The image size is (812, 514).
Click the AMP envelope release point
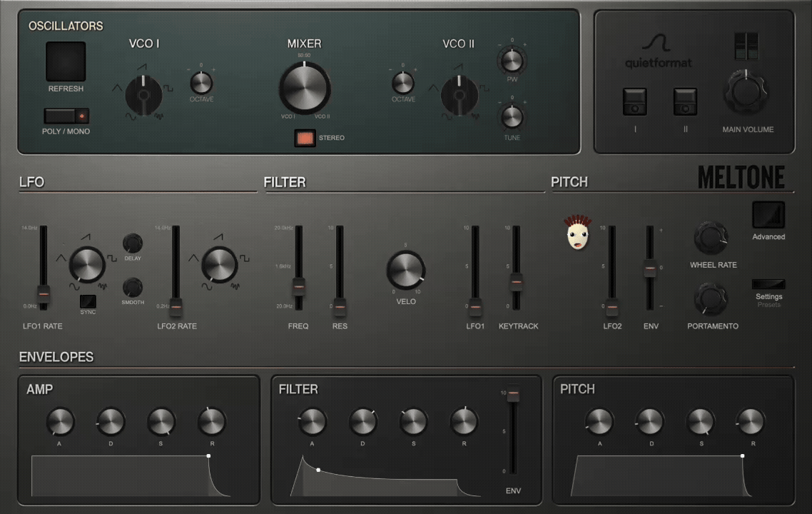click(x=208, y=456)
